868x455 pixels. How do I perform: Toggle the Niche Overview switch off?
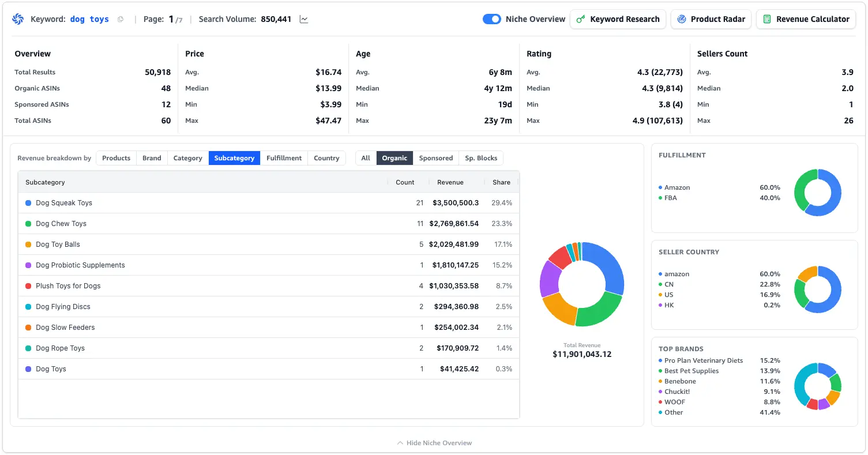coord(492,19)
